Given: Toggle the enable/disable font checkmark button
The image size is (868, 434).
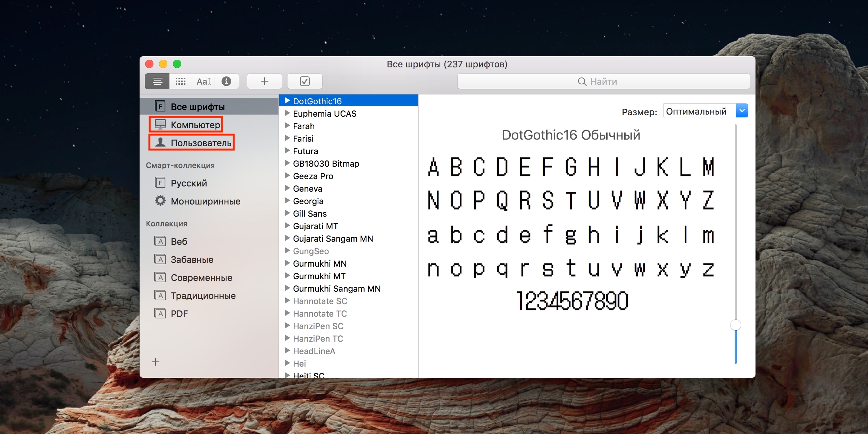Looking at the screenshot, I should [x=305, y=81].
